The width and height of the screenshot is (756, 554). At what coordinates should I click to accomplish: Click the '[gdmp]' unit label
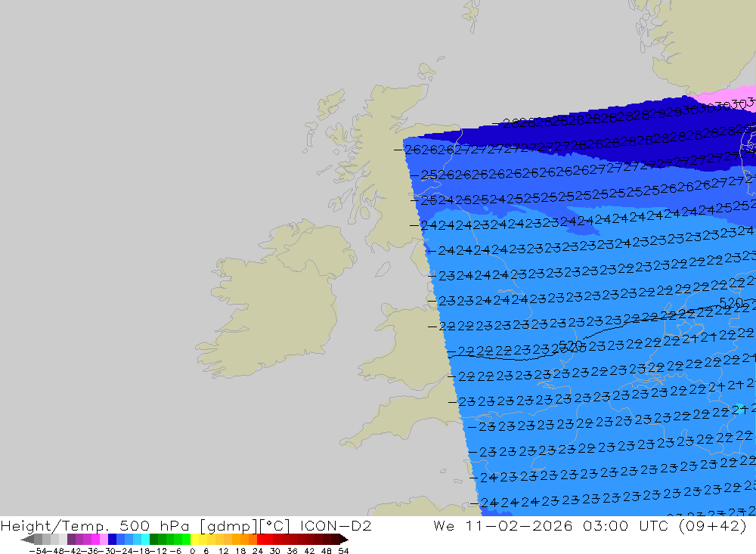click(228, 526)
